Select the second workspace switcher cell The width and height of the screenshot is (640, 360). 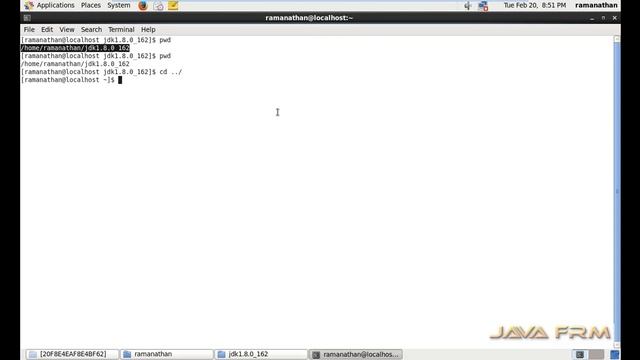(x=596, y=354)
